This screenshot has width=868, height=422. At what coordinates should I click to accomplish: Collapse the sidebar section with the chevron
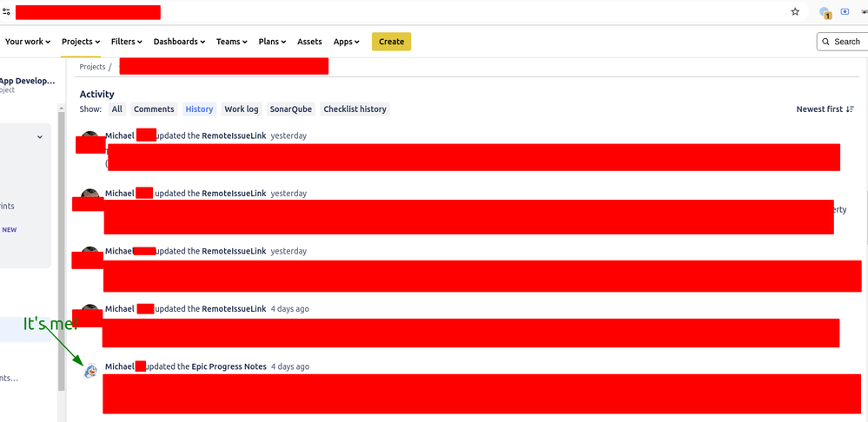40,137
